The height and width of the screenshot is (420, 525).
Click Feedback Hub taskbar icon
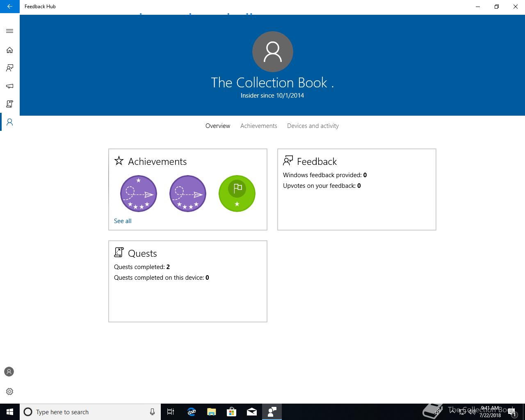[272, 412]
